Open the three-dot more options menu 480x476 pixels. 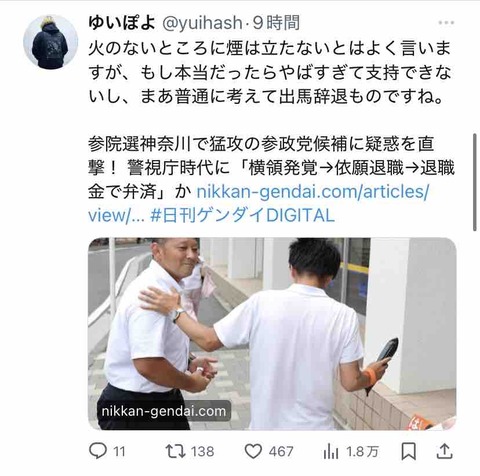tap(446, 23)
